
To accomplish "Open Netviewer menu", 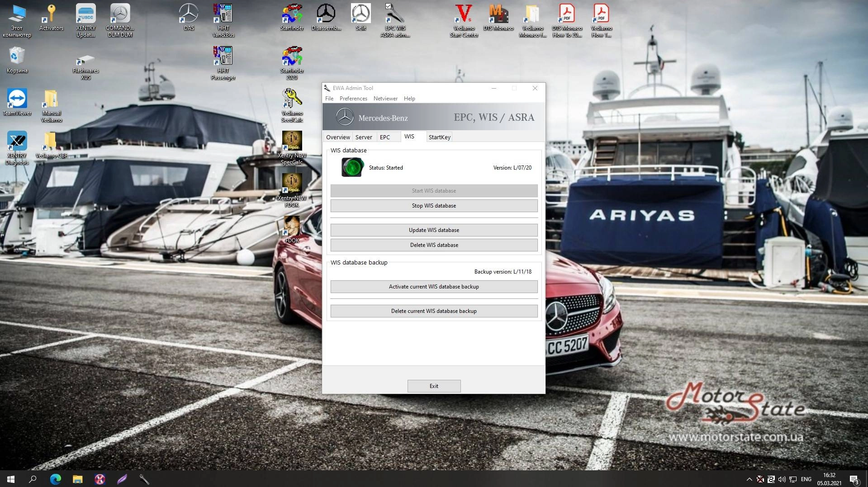I will tap(385, 99).
